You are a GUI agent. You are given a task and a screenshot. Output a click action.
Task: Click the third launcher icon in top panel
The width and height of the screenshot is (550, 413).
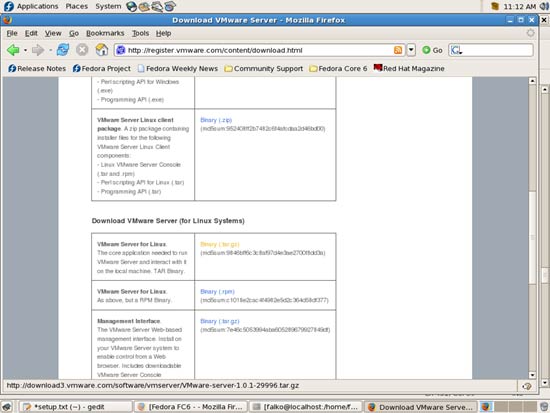(x=157, y=6)
